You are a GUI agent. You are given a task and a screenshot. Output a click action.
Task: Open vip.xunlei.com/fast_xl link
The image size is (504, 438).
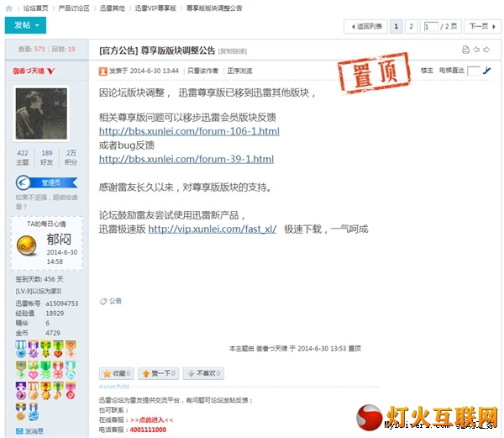[x=213, y=229]
